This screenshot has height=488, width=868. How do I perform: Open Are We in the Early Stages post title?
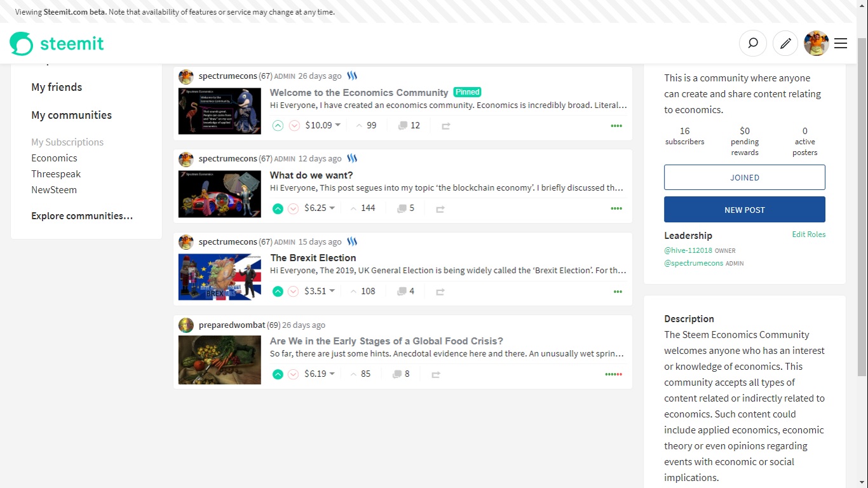[x=386, y=341]
